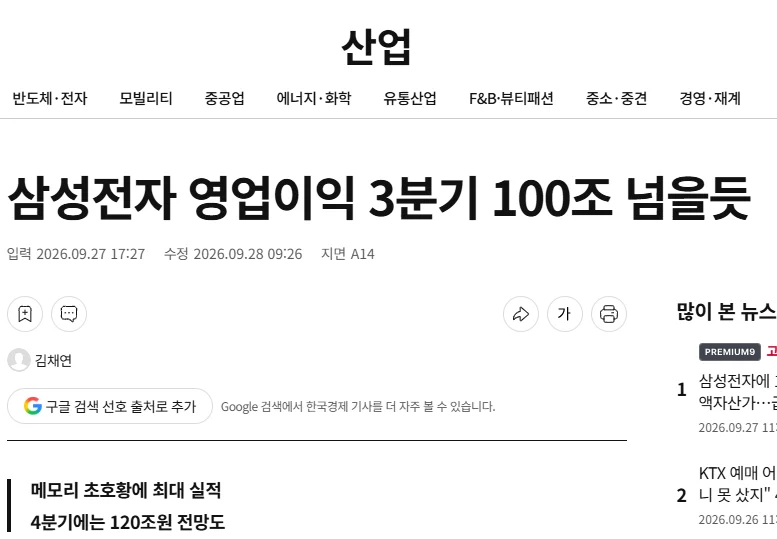Screen dimensions: 777x539
Task: Open reporter name 김채연 link
Action: tap(54, 360)
